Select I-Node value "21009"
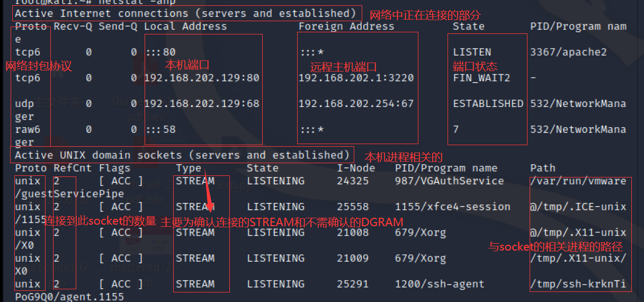Screen dimensions: 644x302 (x=353, y=259)
